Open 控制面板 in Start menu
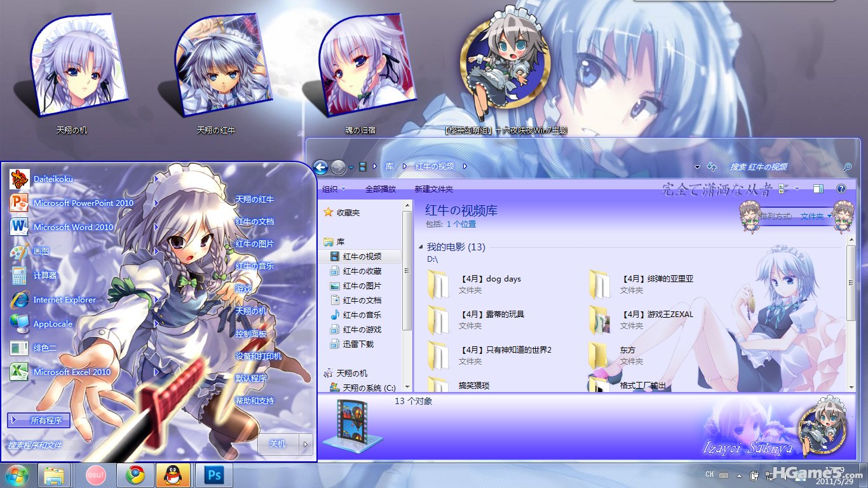The width and height of the screenshot is (868, 488). [251, 334]
